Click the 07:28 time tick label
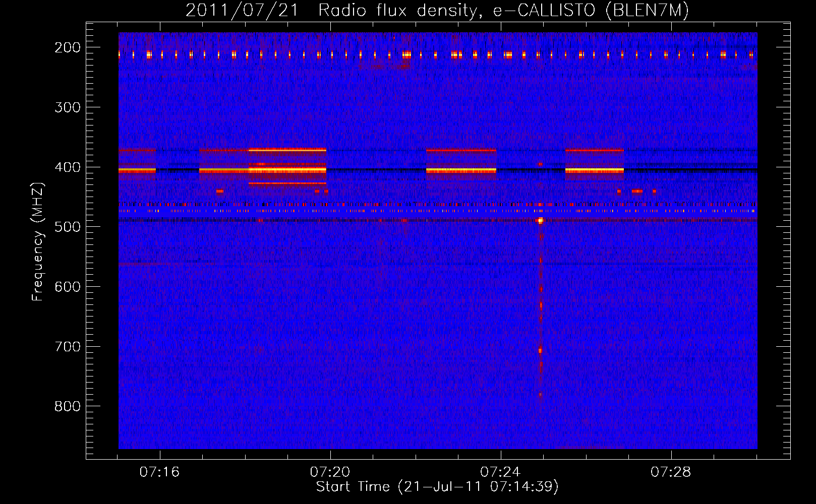The image size is (816, 504). click(671, 472)
